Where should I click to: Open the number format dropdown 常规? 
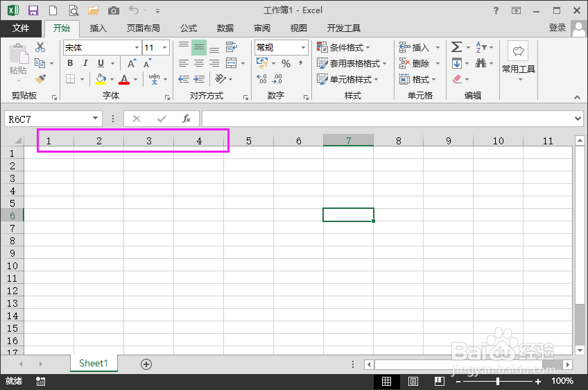pyautogui.click(x=303, y=48)
